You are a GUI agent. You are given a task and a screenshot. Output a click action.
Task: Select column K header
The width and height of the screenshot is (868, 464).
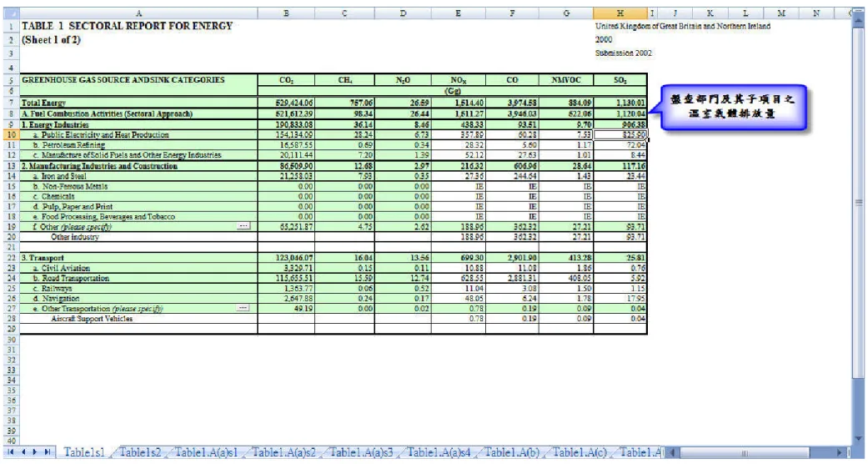click(710, 13)
